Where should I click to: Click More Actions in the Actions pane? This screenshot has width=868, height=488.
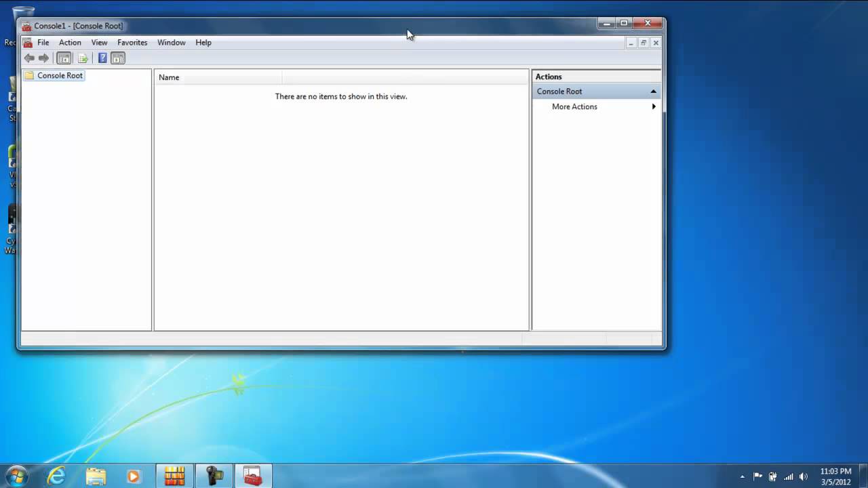point(574,106)
